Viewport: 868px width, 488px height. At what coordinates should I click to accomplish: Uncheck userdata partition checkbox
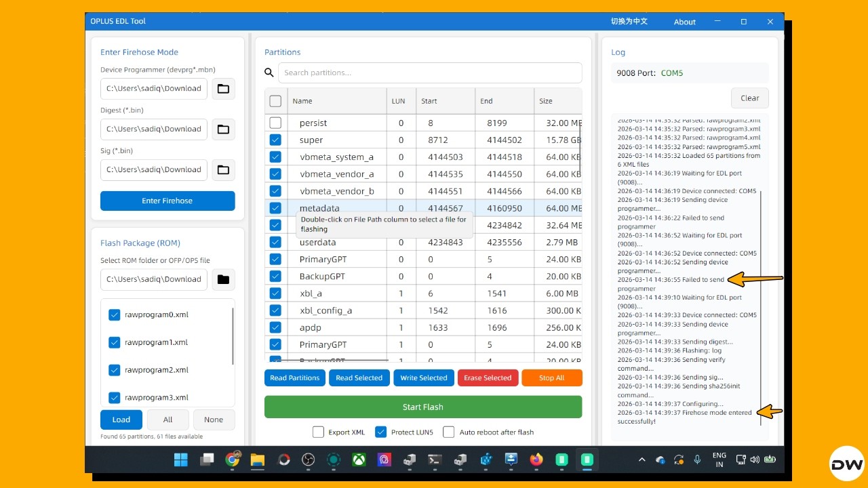click(x=275, y=242)
